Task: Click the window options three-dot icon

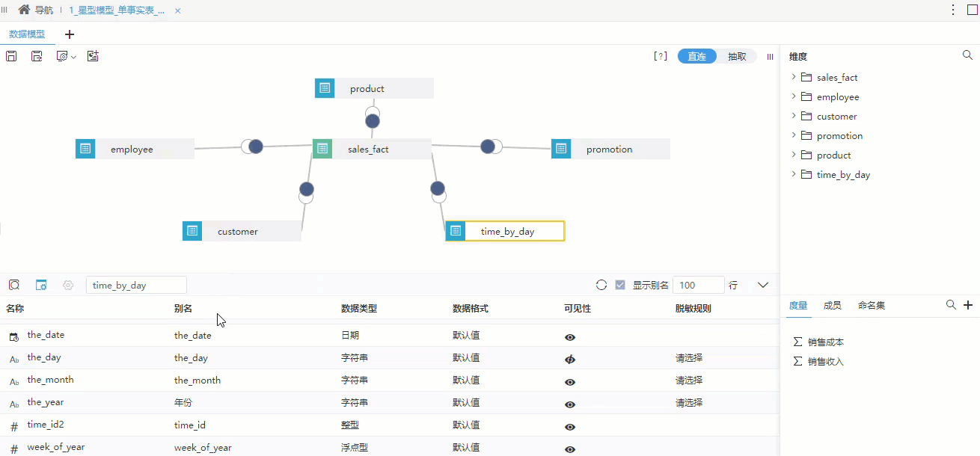Action: click(953, 10)
